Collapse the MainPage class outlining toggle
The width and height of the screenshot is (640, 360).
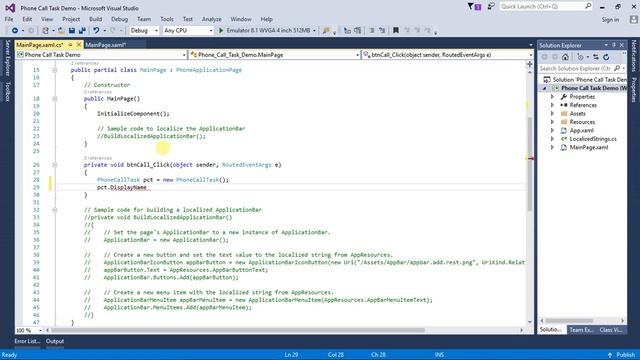point(54,70)
